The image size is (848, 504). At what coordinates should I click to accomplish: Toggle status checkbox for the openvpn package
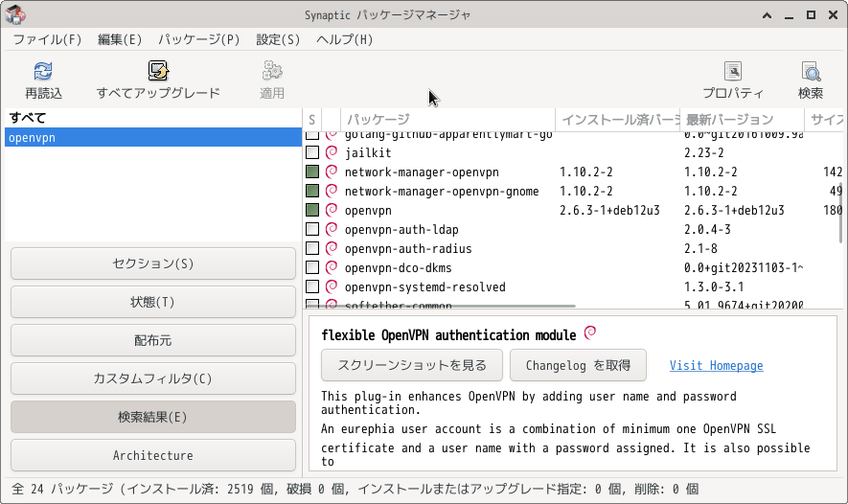click(x=312, y=210)
